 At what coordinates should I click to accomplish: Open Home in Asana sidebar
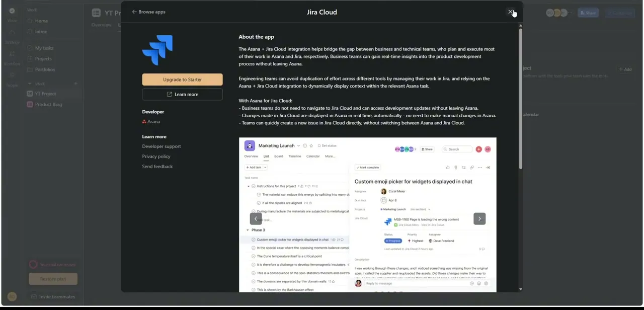pyautogui.click(x=41, y=21)
